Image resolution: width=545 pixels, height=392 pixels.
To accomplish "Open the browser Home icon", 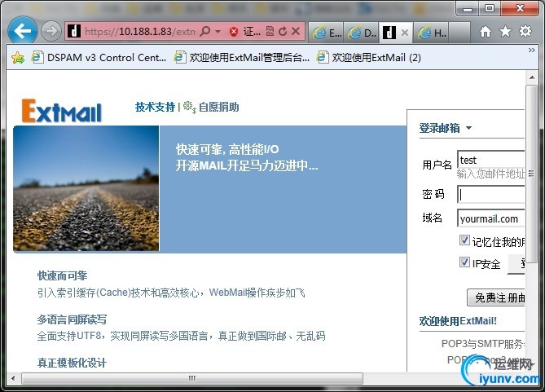I will [486, 32].
